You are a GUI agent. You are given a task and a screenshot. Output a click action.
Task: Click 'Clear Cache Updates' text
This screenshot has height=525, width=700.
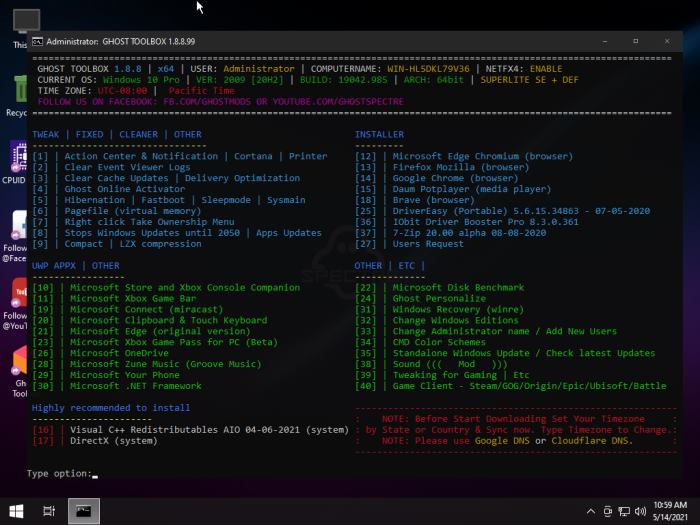pos(117,178)
